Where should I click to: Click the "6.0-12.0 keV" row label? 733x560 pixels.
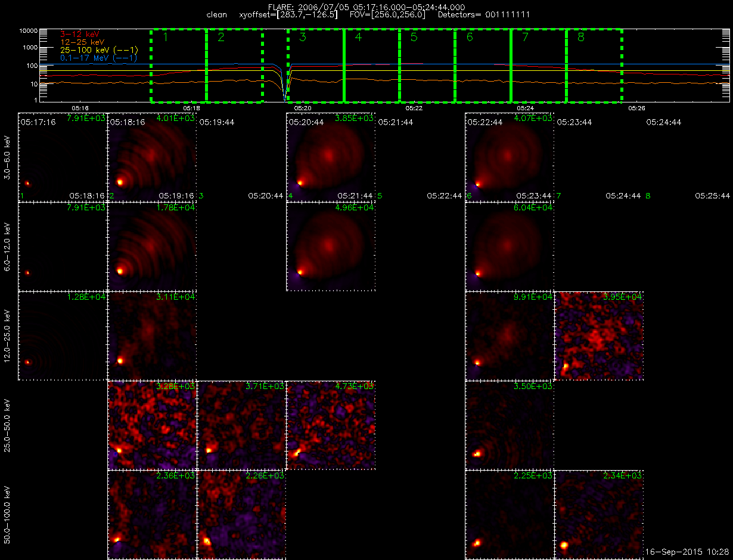8,247
